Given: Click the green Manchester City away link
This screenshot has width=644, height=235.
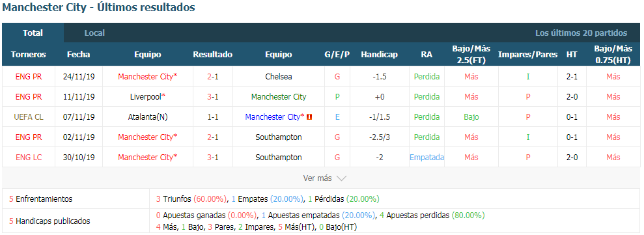Looking at the screenshot, I should [279, 97].
